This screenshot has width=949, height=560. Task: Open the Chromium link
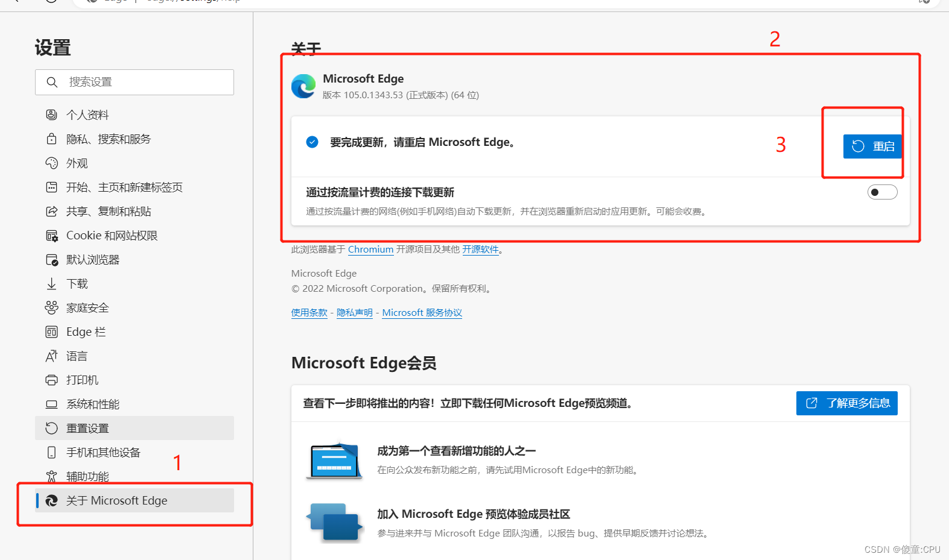[370, 250]
